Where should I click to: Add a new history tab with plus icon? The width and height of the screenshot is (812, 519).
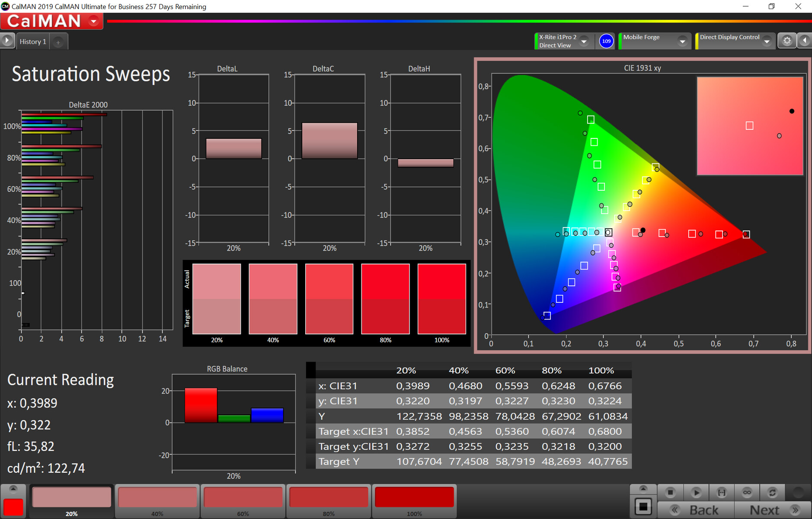pos(58,42)
